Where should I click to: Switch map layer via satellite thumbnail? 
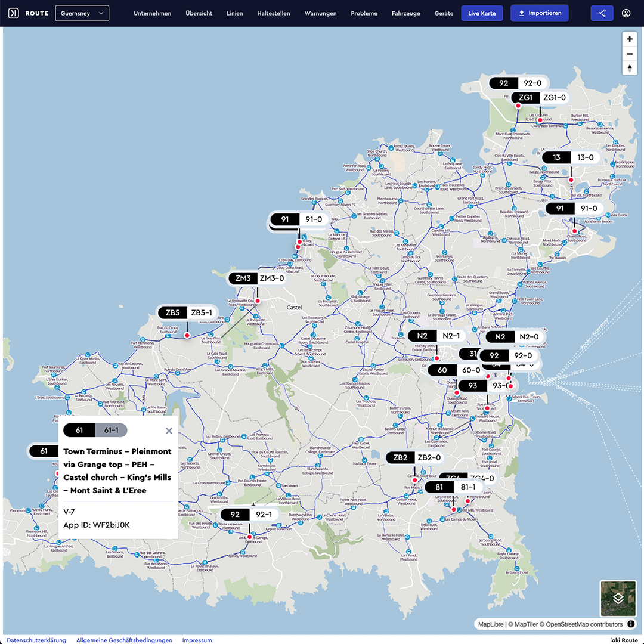pos(618,597)
